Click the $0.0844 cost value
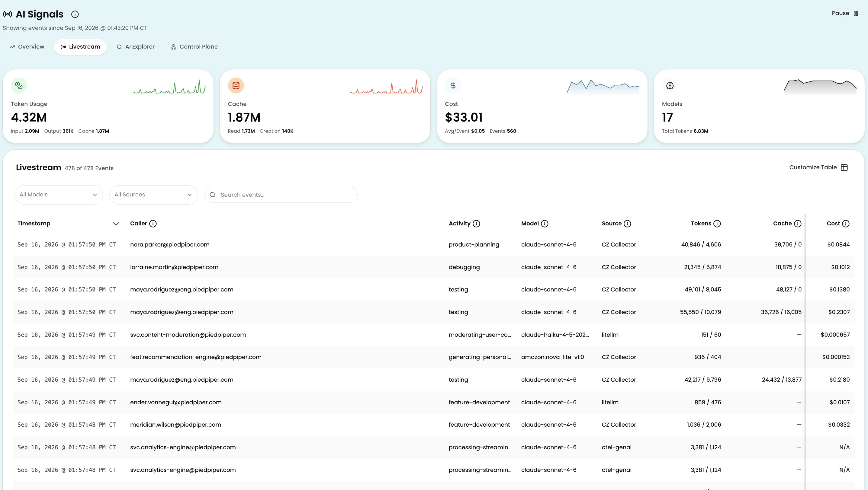868x490 pixels. [x=838, y=245]
